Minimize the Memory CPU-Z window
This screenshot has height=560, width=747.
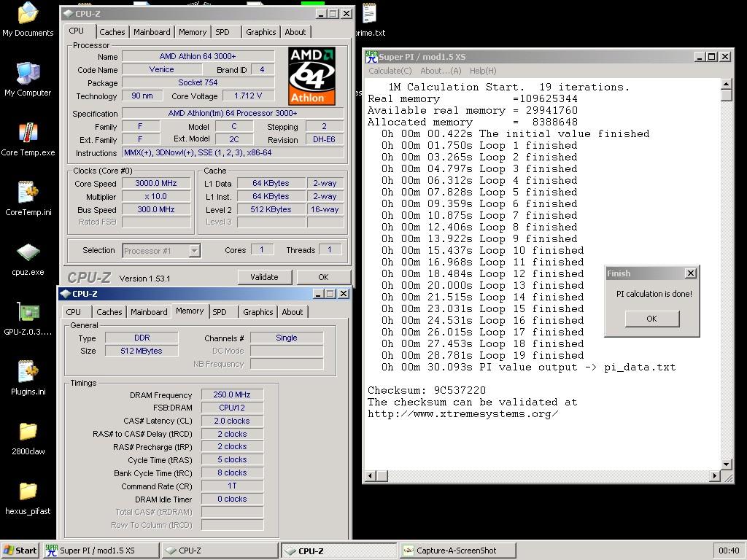pos(319,294)
